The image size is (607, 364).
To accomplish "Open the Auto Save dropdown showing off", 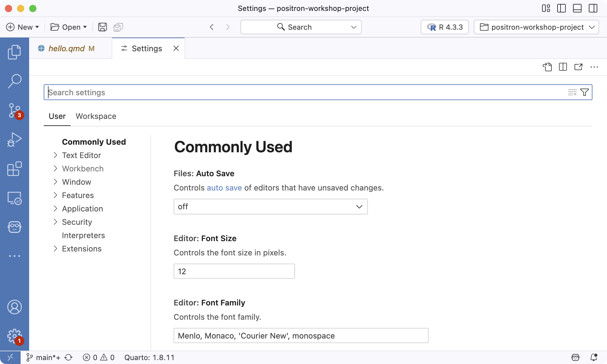I will point(270,207).
